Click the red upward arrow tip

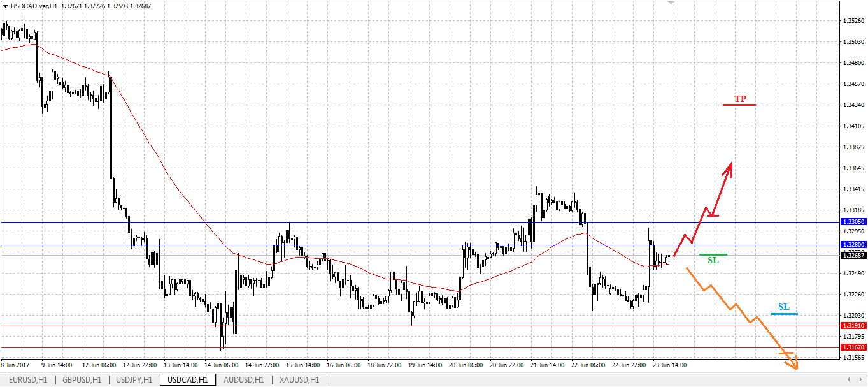[x=730, y=164]
